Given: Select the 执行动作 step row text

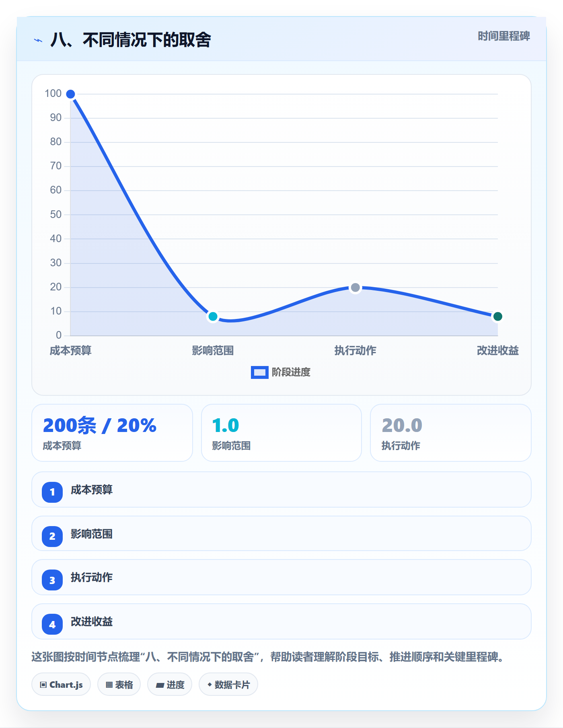Looking at the screenshot, I should pyautogui.click(x=92, y=578).
